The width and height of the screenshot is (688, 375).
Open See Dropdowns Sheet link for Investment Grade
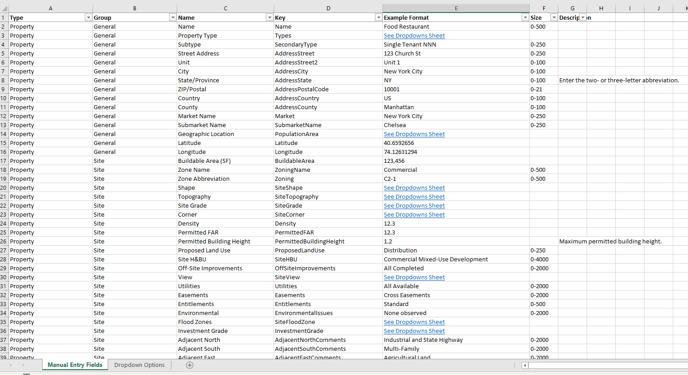[414, 331]
